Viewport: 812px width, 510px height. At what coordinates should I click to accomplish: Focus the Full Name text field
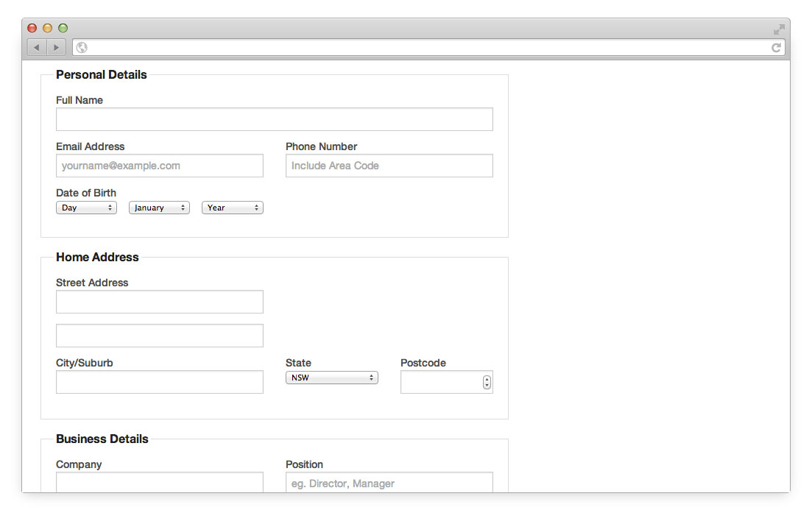click(274, 119)
